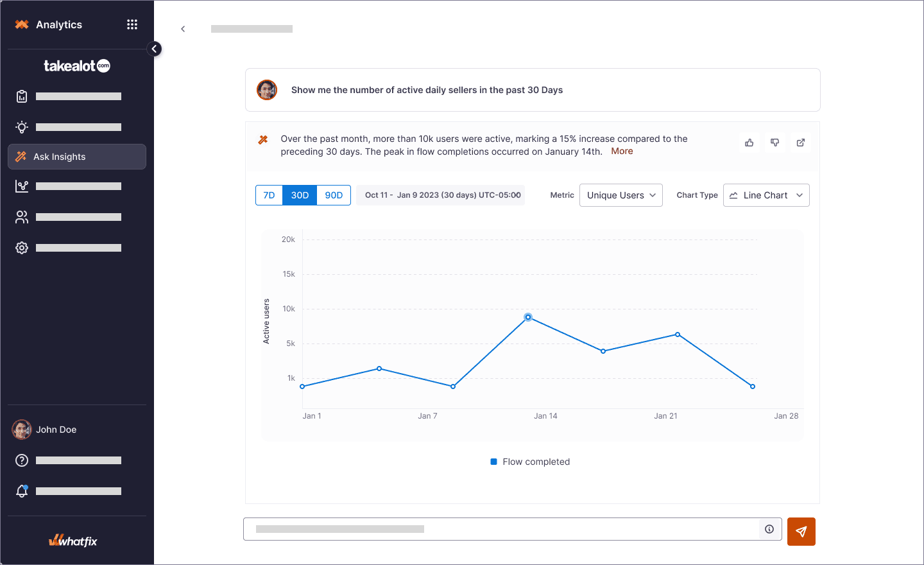
Task: Open the insight in a new window icon
Action: pos(800,143)
